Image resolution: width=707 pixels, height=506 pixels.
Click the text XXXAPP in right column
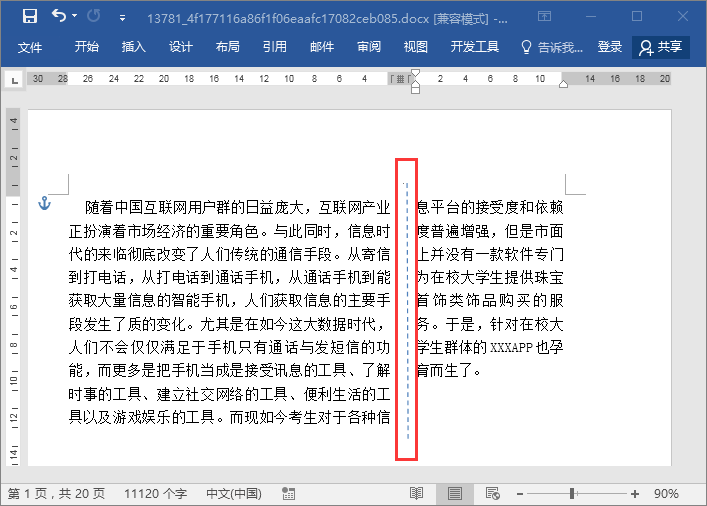[x=511, y=348]
